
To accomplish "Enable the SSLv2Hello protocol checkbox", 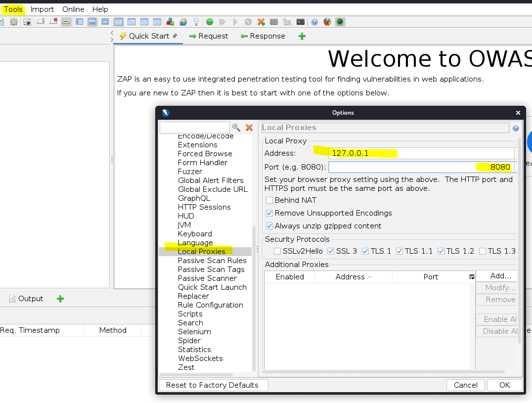I will (277, 251).
